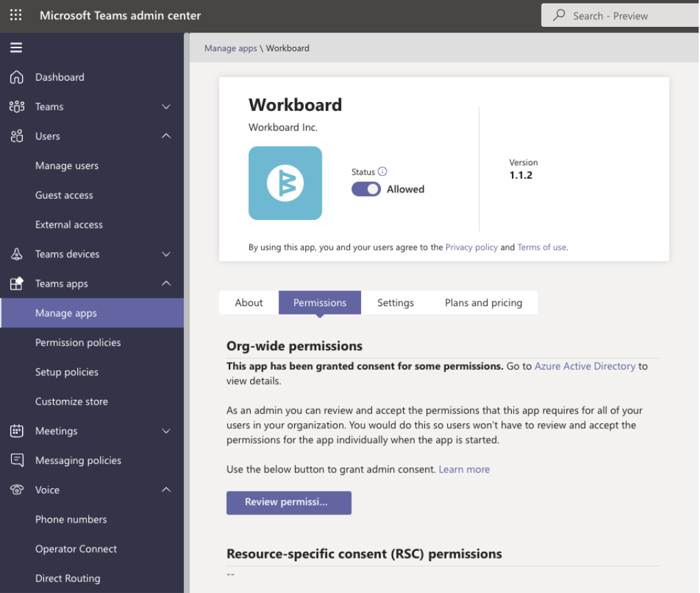Click the Dashboard home icon
This screenshot has height=593, width=700.
tap(17, 77)
